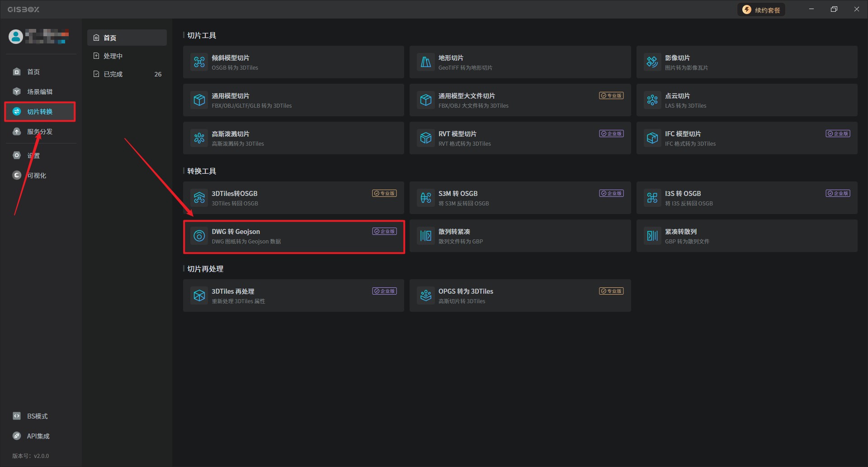Screen dimensions: 868x467
Task: Click the oblique model slicing icon
Action: [x=199, y=62]
